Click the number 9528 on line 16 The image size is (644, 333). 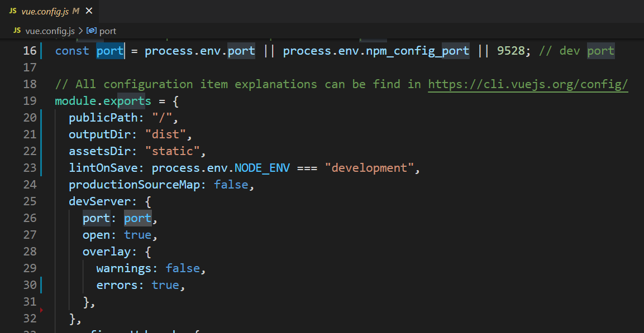511,51
